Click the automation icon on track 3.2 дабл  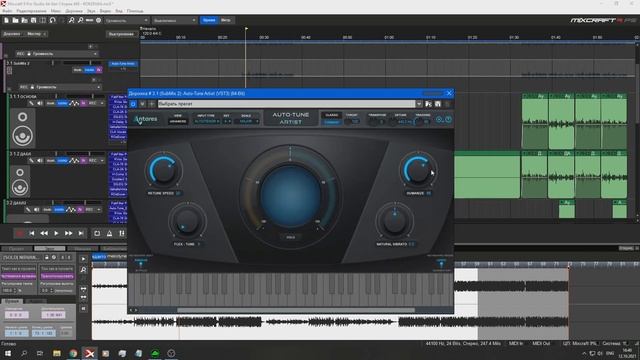(71, 209)
